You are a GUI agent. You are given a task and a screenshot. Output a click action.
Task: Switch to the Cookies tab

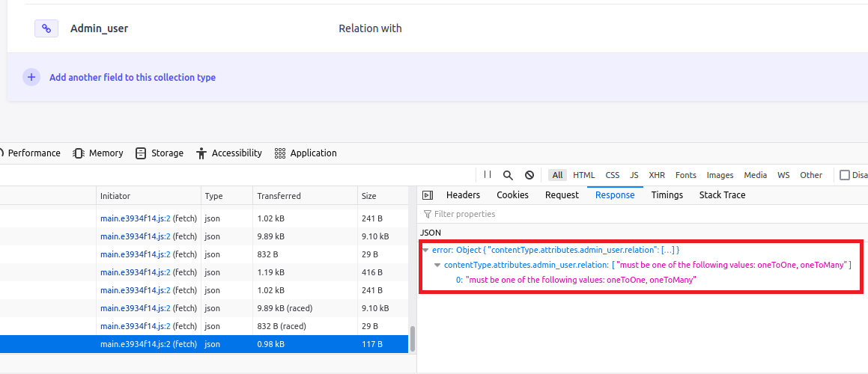click(512, 194)
